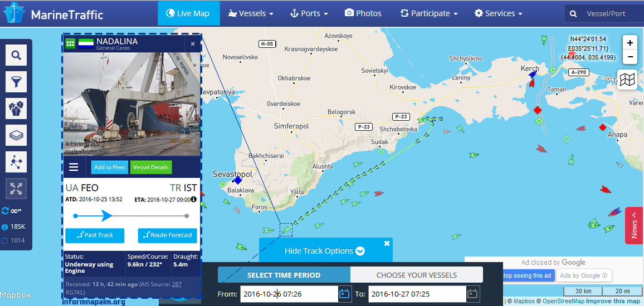
Task: Expand the Services dropdown menu
Action: [498, 13]
